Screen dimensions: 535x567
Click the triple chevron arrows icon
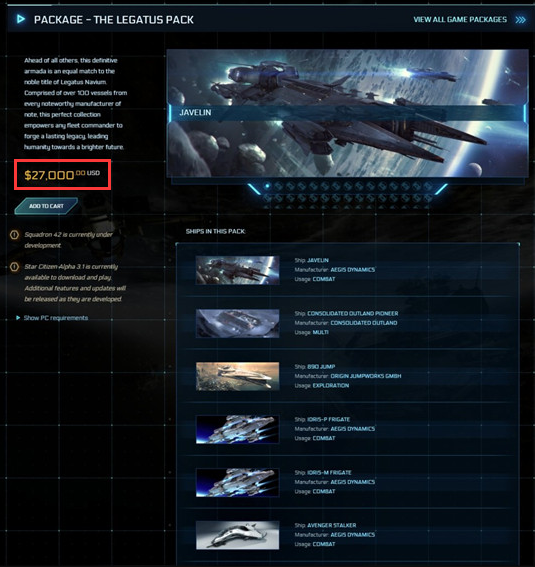pos(521,20)
